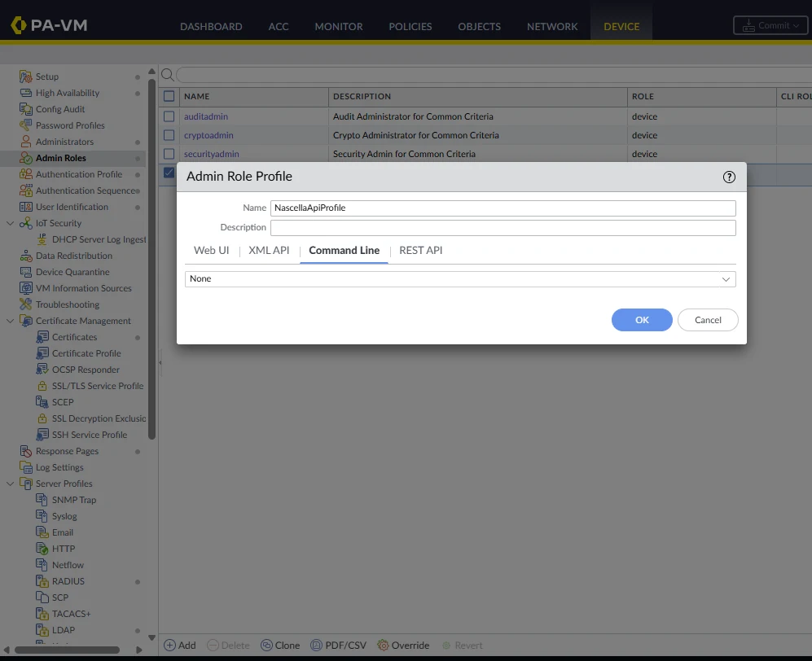
Task: Click the Config Audit icon
Action: click(25, 109)
